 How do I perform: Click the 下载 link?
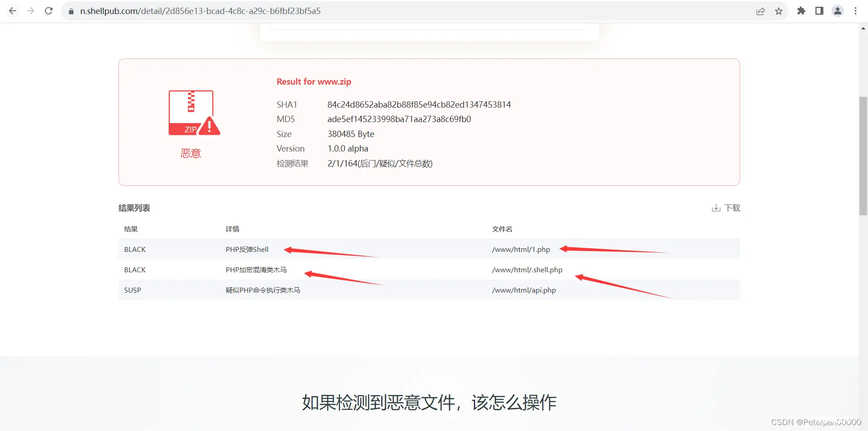click(732, 208)
